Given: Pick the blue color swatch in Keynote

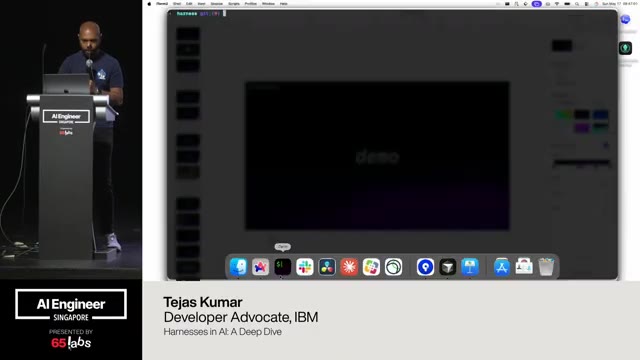Looking at the screenshot, I should [x=600, y=115].
